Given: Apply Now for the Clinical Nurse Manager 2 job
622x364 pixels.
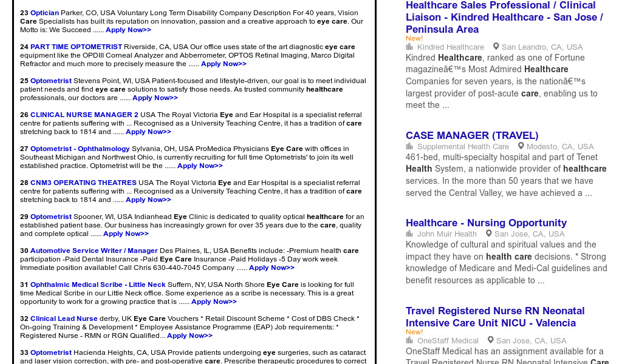Looking at the screenshot, I should 148,132.
